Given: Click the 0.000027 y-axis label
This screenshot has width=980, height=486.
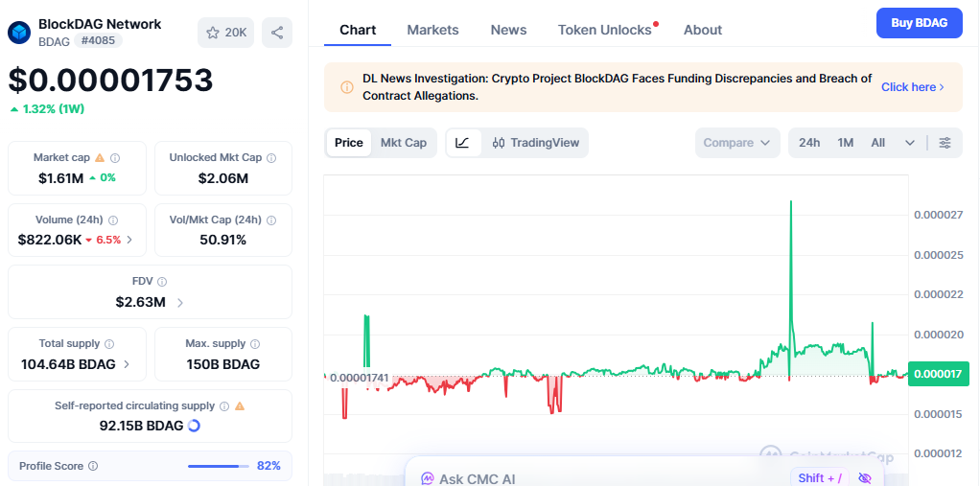Looking at the screenshot, I should coord(938,215).
